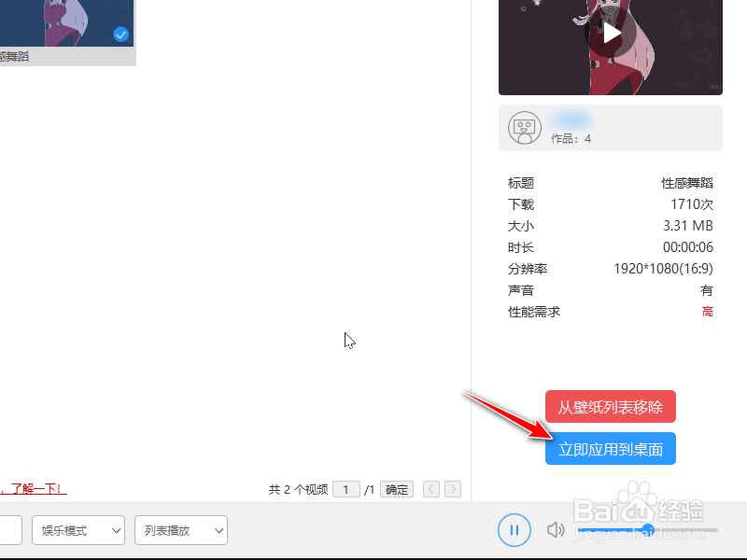Click the 3.31 MB size value
Image resolution: width=747 pixels, height=560 pixels.
click(x=688, y=226)
